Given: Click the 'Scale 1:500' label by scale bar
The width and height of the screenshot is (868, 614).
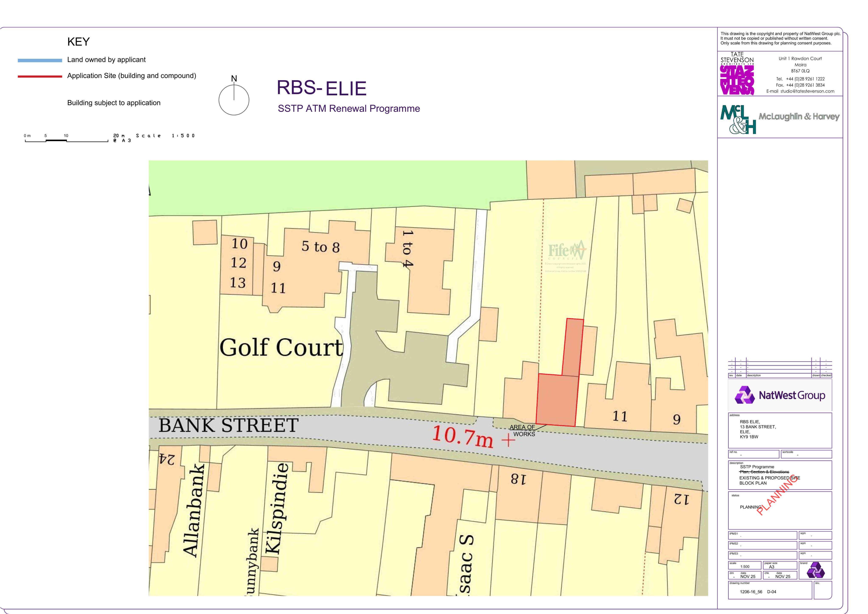Looking at the screenshot, I should [165, 135].
